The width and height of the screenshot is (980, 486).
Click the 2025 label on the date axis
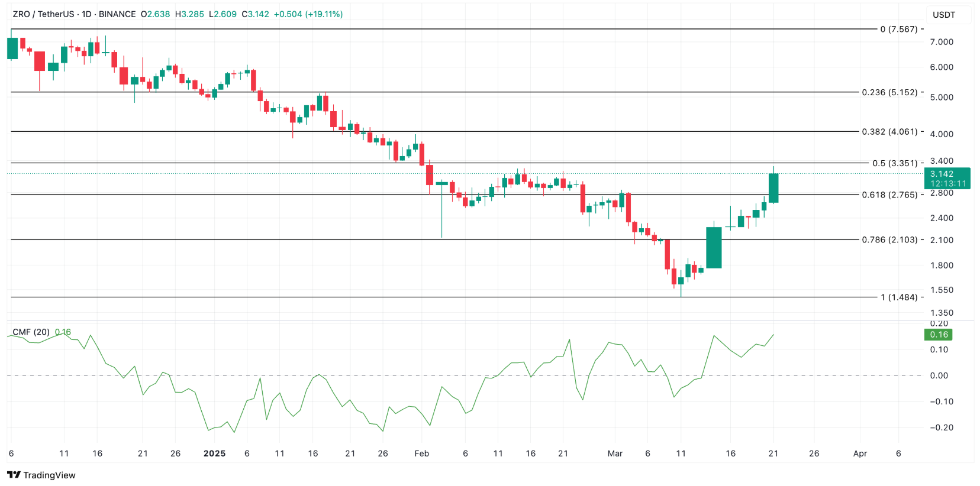pyautogui.click(x=214, y=453)
